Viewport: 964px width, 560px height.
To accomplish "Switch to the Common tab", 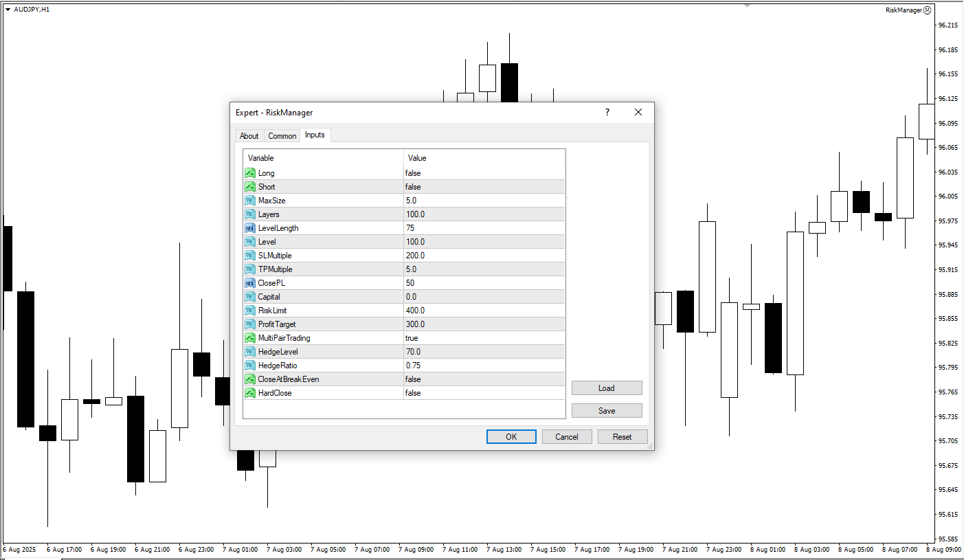I will (282, 136).
